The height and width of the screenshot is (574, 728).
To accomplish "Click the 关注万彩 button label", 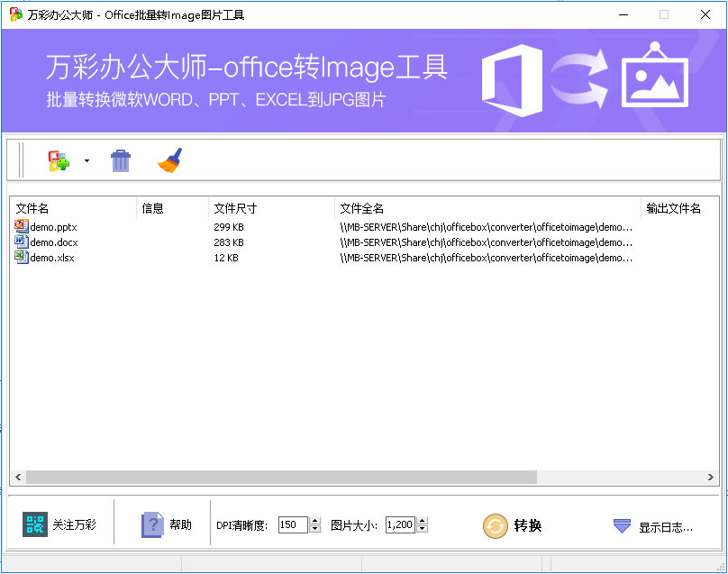I will click(x=74, y=524).
